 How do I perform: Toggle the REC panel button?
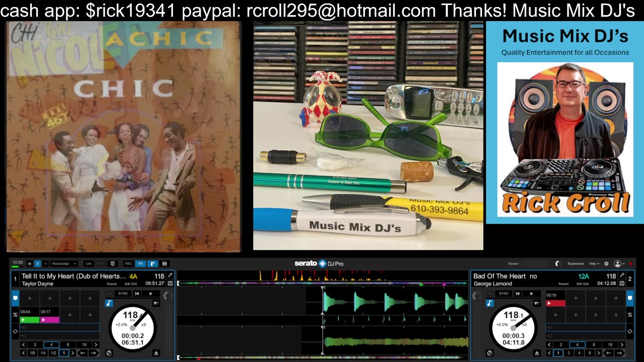click(x=128, y=263)
